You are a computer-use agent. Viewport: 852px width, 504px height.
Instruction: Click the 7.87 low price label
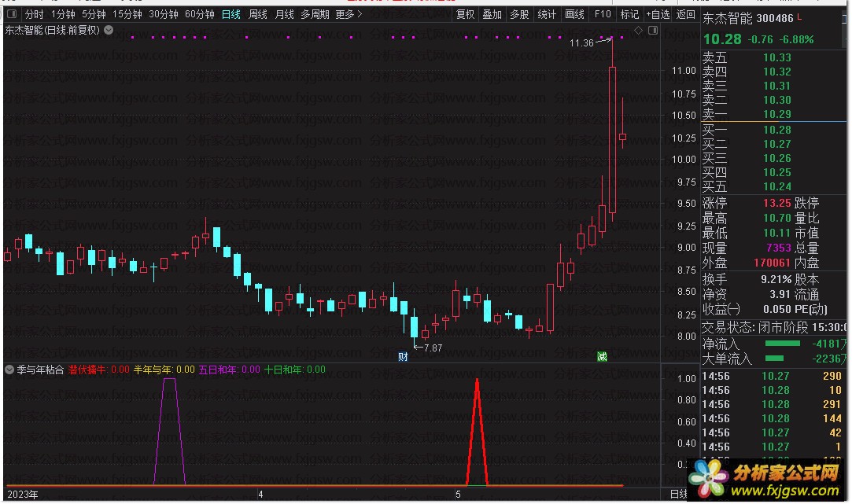click(433, 348)
